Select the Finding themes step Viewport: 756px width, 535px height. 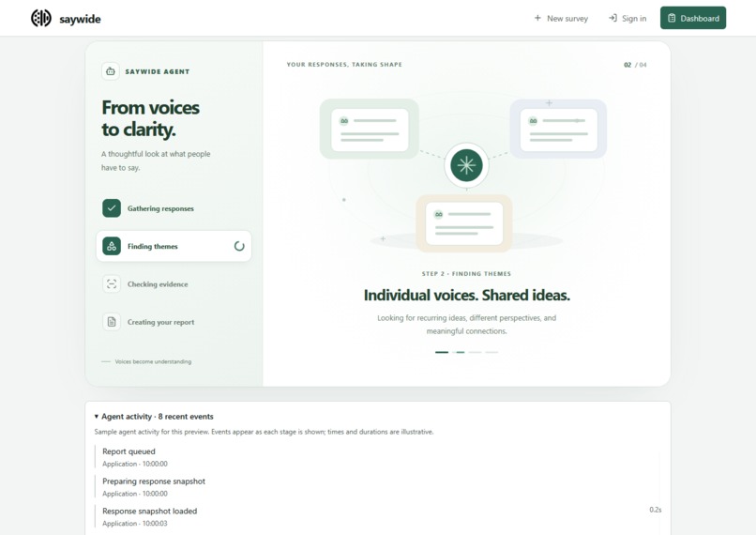point(174,246)
